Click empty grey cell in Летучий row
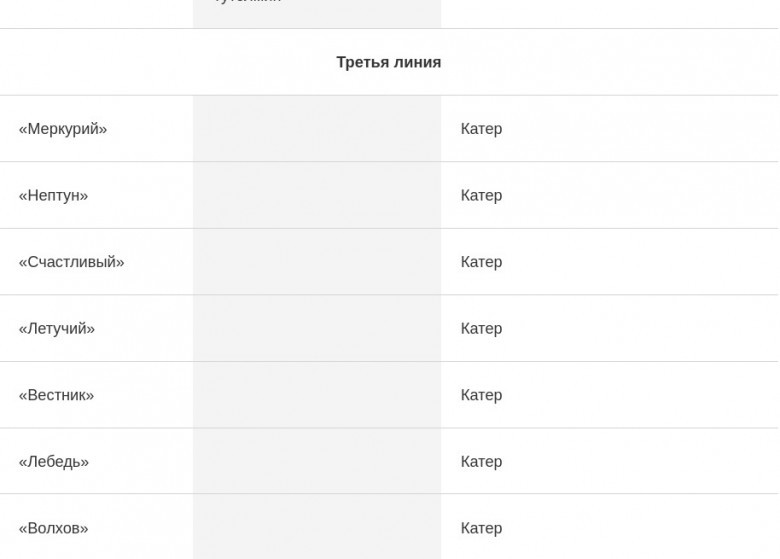This screenshot has height=559, width=780. pyautogui.click(x=317, y=328)
